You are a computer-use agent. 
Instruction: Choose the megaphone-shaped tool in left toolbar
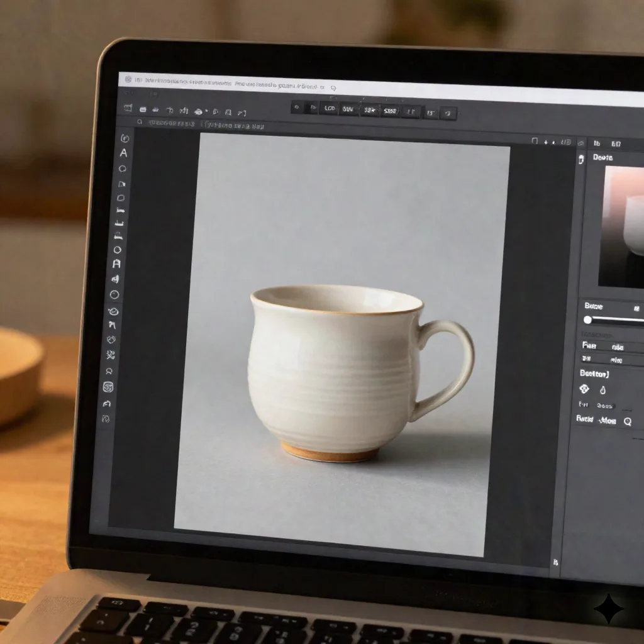116,279
